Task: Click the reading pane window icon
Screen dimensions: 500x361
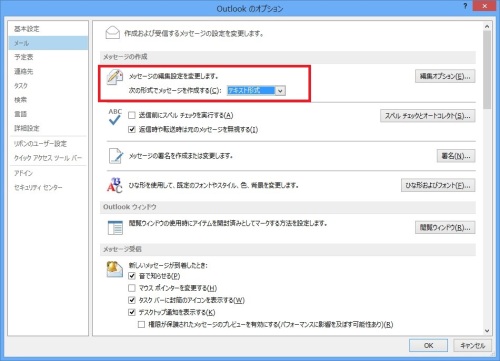Action: point(115,228)
